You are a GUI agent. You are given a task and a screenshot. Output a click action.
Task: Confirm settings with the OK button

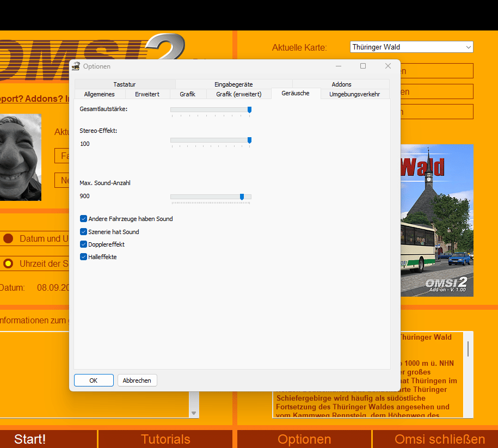(94, 381)
